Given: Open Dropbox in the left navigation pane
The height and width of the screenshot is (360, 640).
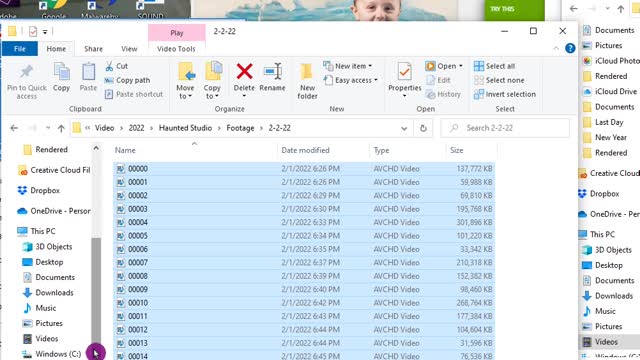Looking at the screenshot, I should point(39,190).
